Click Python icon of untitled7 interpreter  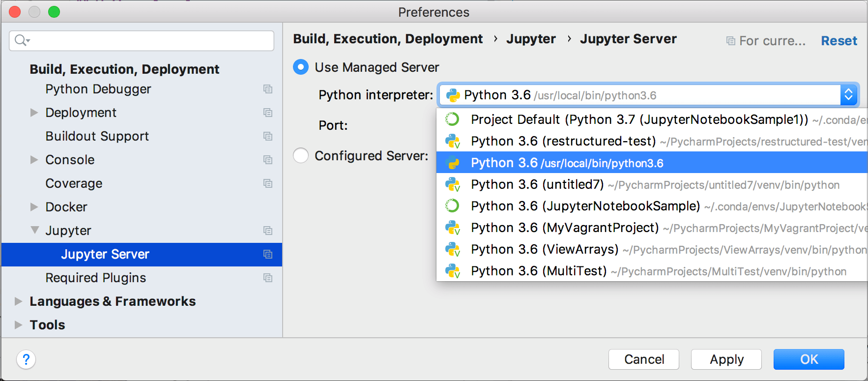point(452,184)
